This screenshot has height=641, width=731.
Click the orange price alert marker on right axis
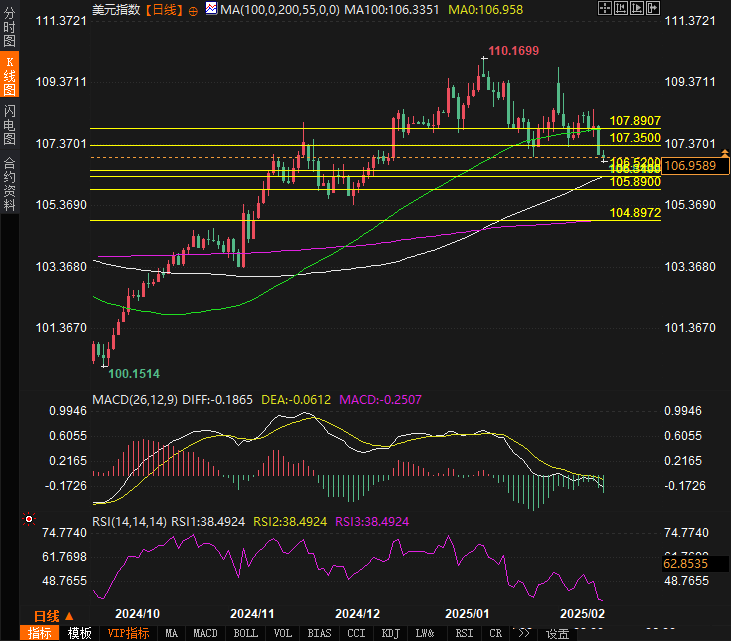coord(725,151)
